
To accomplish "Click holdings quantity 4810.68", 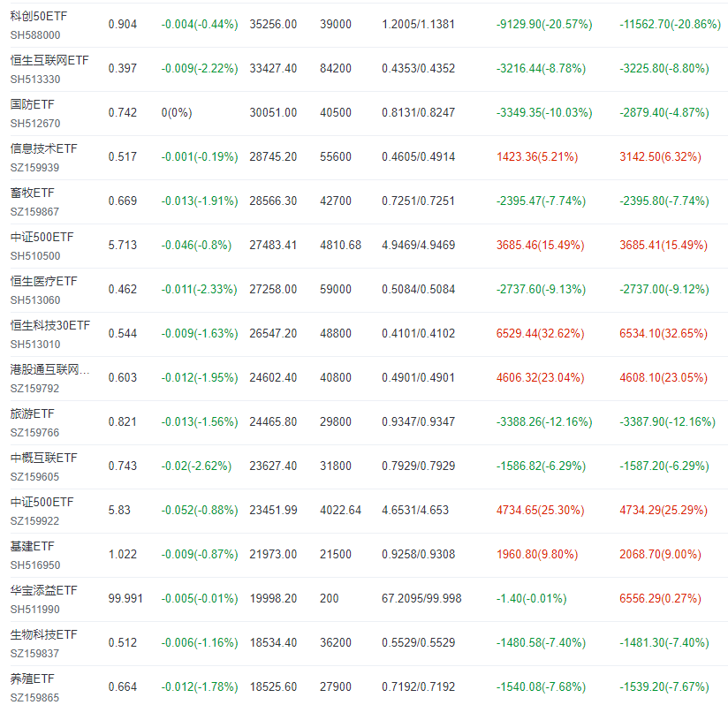I will click(340, 245).
